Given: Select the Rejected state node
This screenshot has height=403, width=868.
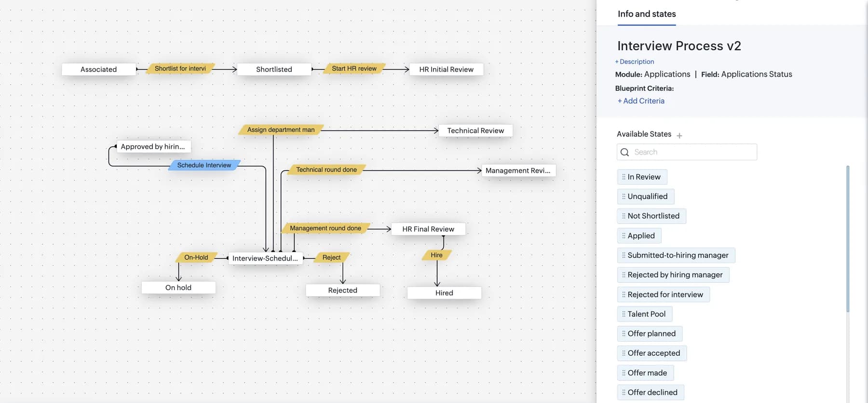Looking at the screenshot, I should pyautogui.click(x=343, y=291).
